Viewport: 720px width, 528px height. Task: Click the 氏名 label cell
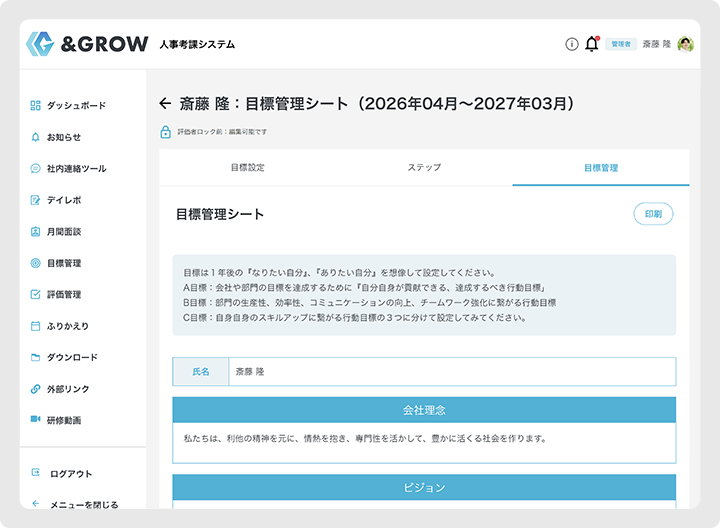point(201,371)
